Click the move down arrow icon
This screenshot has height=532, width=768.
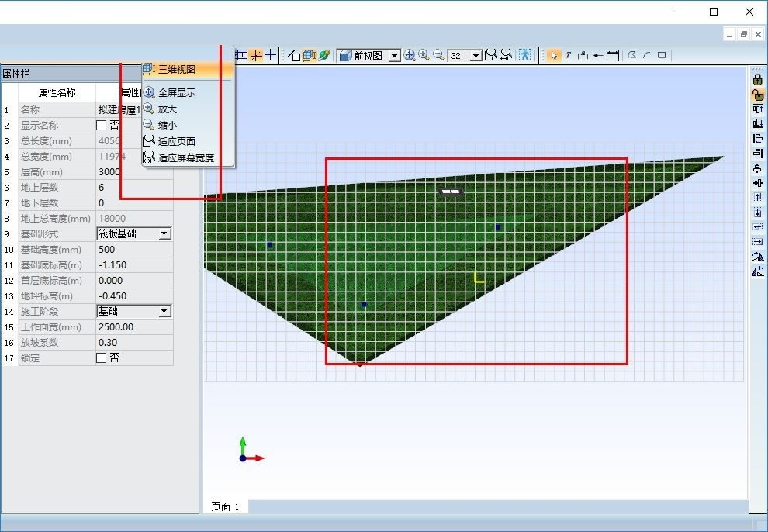click(758, 212)
